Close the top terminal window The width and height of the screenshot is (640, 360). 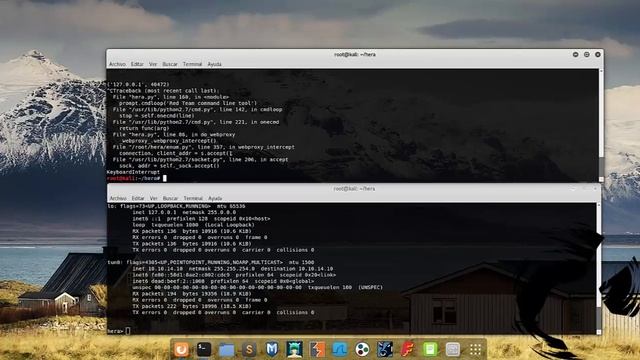click(598, 54)
